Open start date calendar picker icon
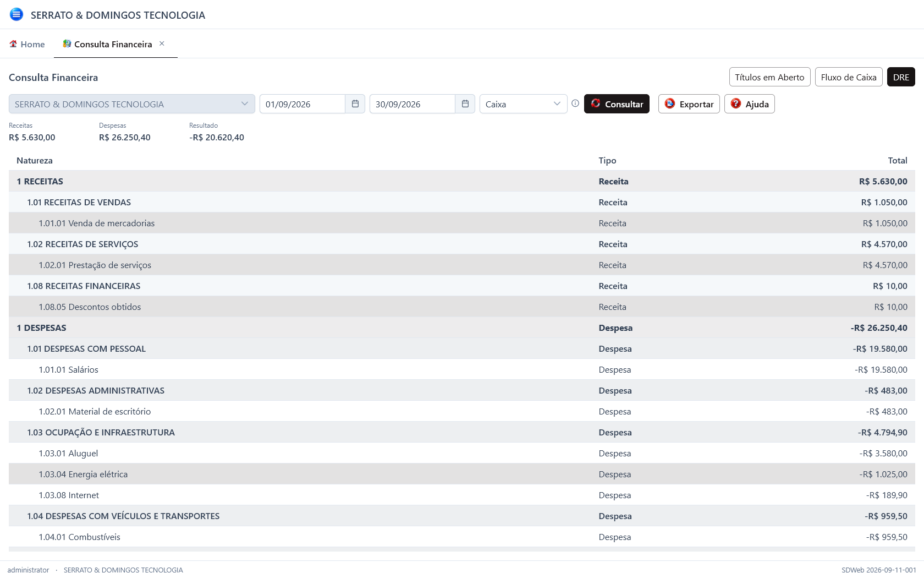This screenshot has height=578, width=924. point(355,104)
